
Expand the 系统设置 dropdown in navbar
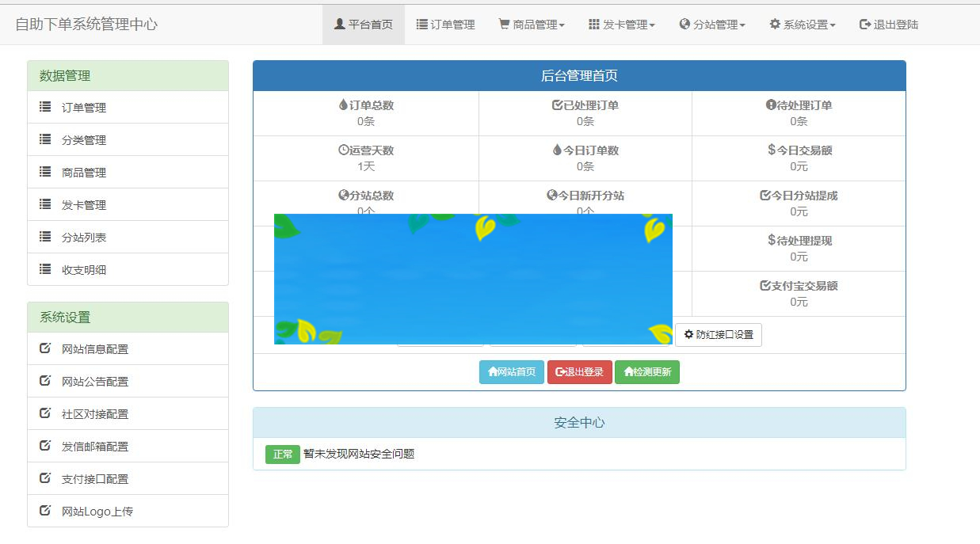pos(802,24)
